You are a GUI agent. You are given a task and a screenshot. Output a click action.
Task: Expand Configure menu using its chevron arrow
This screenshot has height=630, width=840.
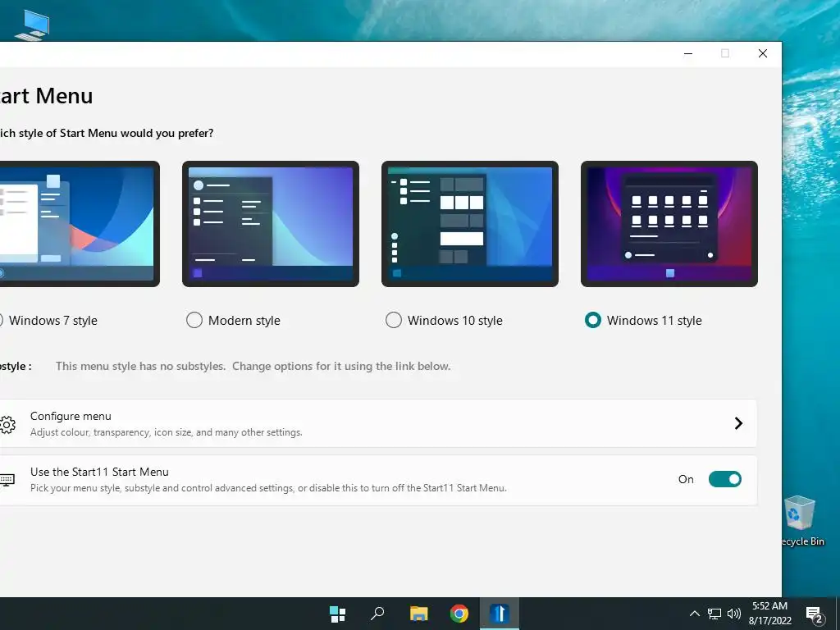click(738, 423)
